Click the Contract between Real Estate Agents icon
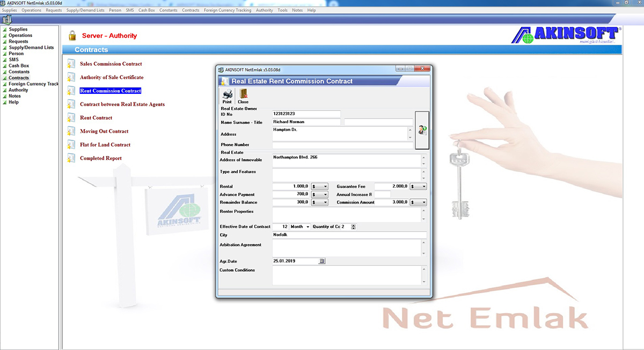Screen dimensions: 644x350 pos(71,104)
